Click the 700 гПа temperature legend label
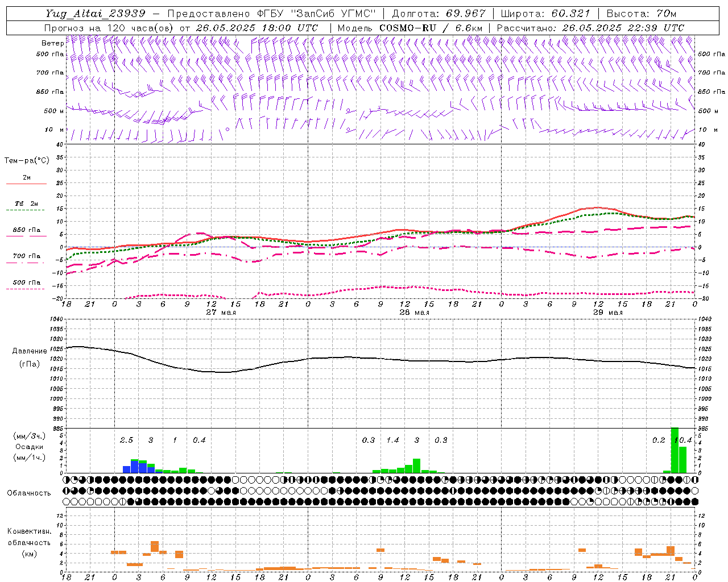 (26, 256)
